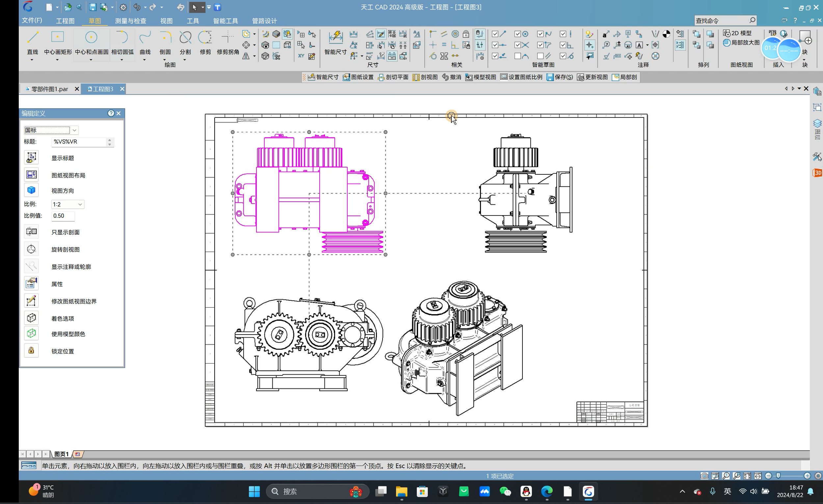
Task: Click 图纸设置 in quick toolbar
Action: tap(358, 77)
